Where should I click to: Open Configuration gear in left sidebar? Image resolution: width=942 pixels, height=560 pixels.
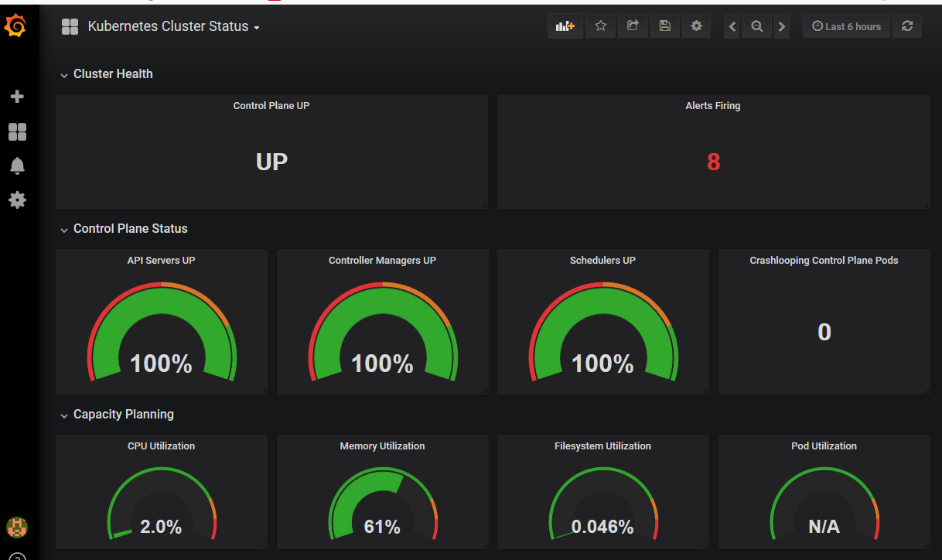tap(17, 200)
